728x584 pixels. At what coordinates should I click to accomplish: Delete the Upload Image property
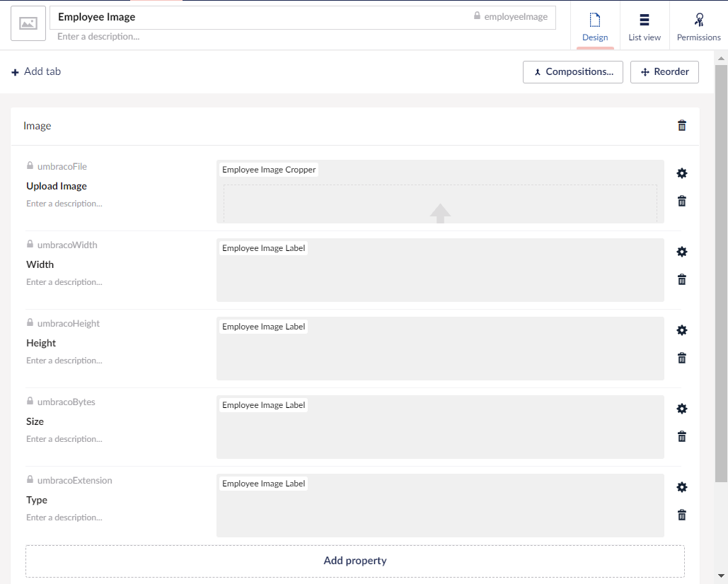681,201
